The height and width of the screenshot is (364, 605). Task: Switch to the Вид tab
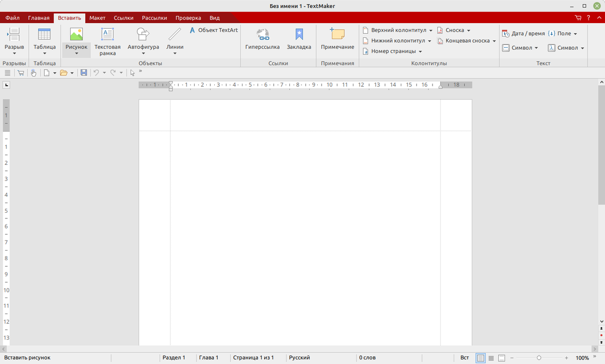214,18
